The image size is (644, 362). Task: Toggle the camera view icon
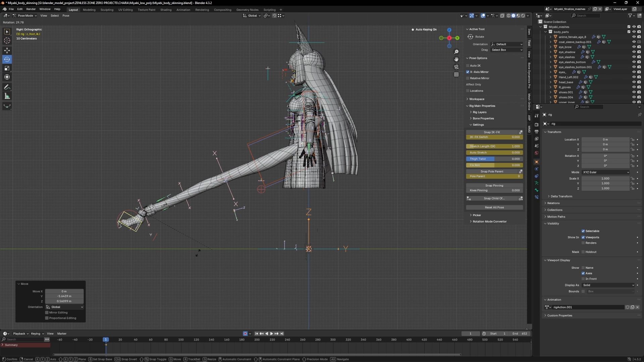[x=456, y=67]
